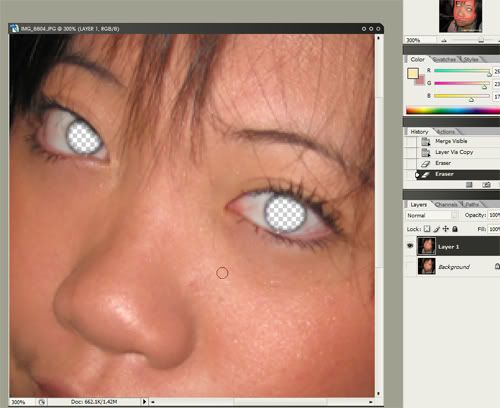Click the vertical scrollbar up arrow
The image size is (500, 408).
[x=378, y=38]
